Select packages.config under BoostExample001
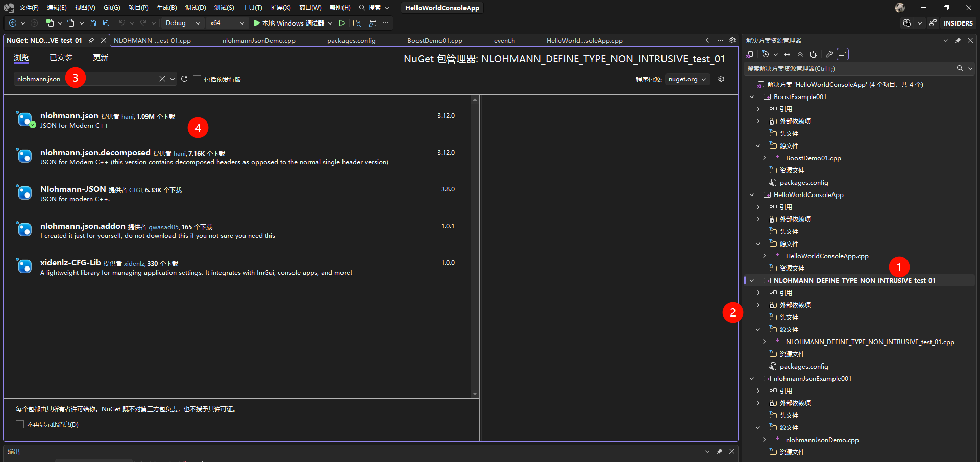 (803, 182)
